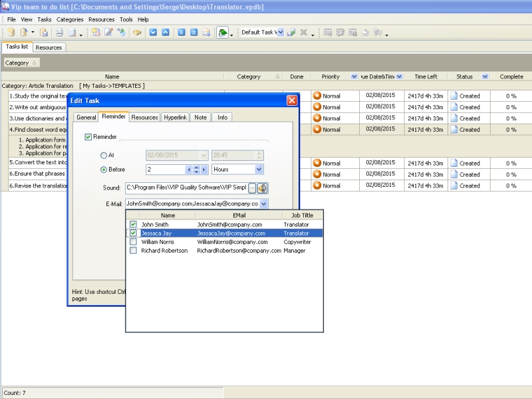
Task: Click the new database icon in toolbar
Action: coord(11,32)
